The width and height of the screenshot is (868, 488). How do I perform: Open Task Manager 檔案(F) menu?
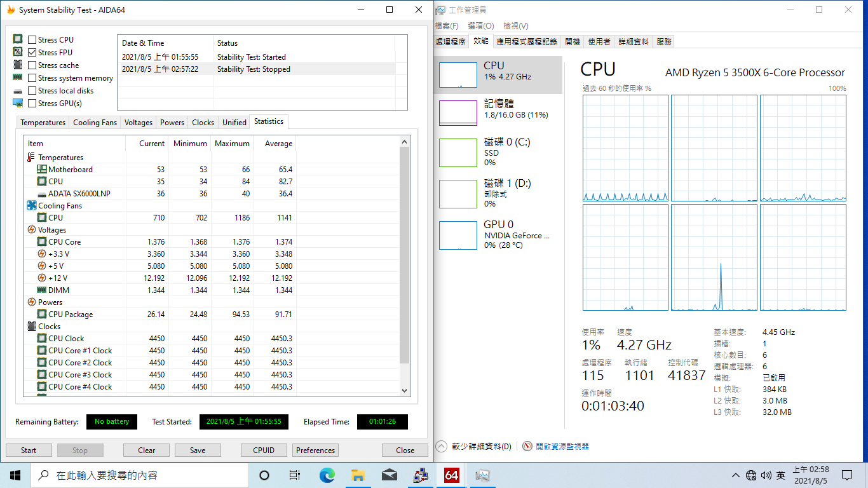447,26
